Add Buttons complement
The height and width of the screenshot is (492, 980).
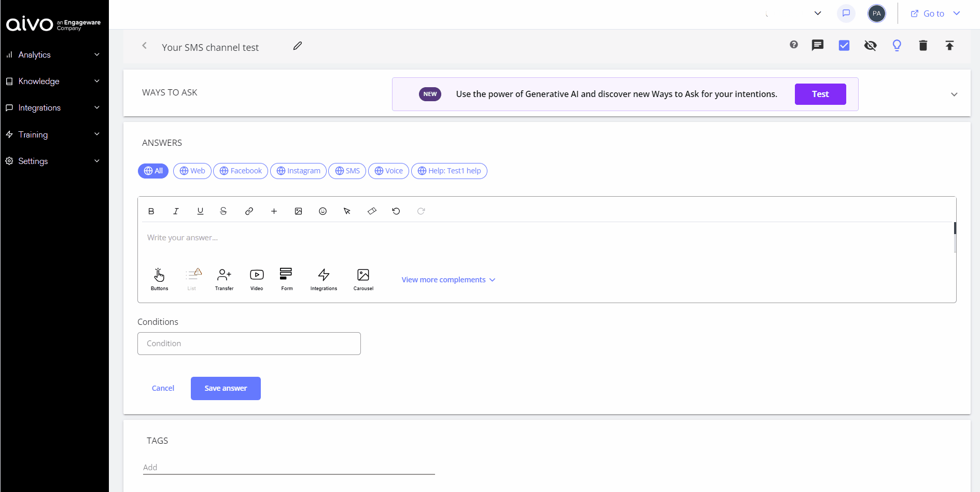point(159,279)
